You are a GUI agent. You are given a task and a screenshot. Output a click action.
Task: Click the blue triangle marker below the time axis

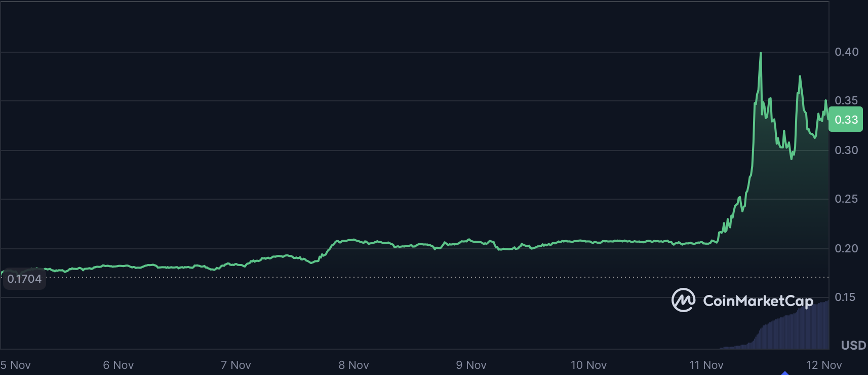click(x=785, y=373)
